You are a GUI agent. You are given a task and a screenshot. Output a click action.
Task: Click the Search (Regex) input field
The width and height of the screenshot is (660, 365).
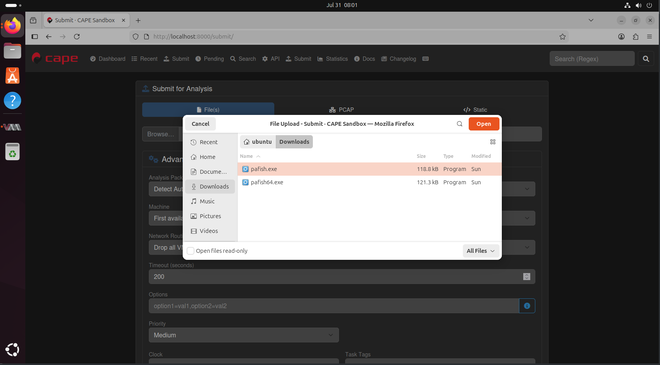click(x=592, y=59)
